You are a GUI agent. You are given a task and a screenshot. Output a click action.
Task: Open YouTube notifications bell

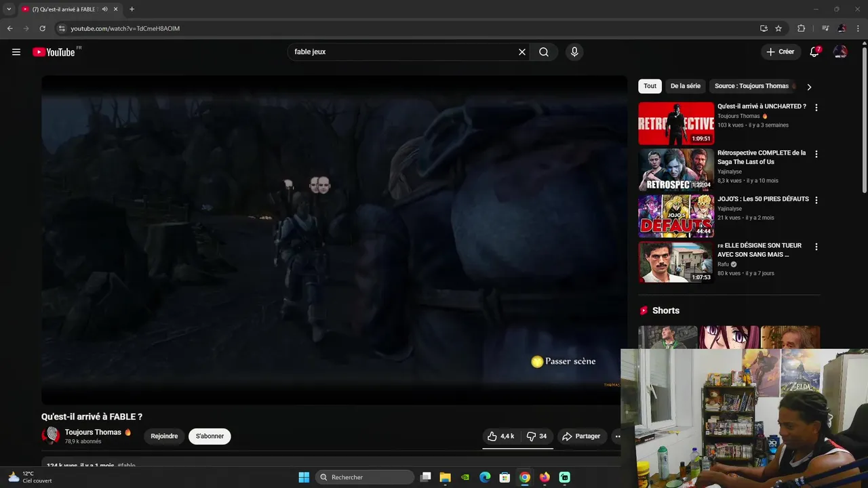click(814, 52)
